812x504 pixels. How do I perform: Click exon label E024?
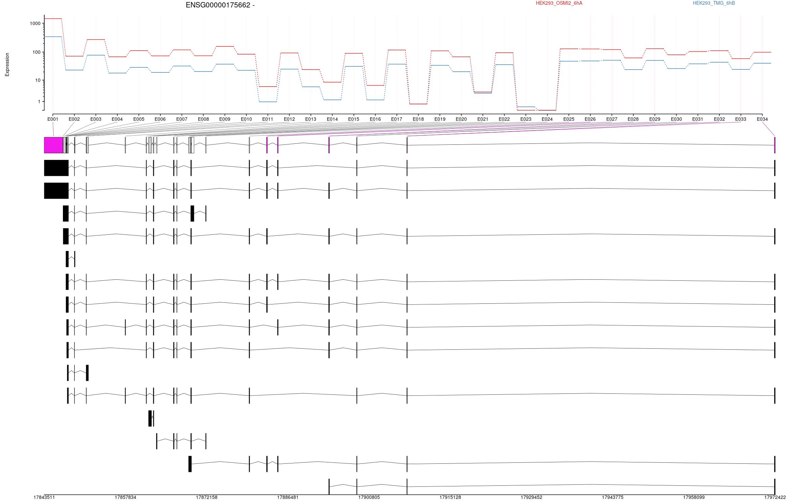[547, 119]
